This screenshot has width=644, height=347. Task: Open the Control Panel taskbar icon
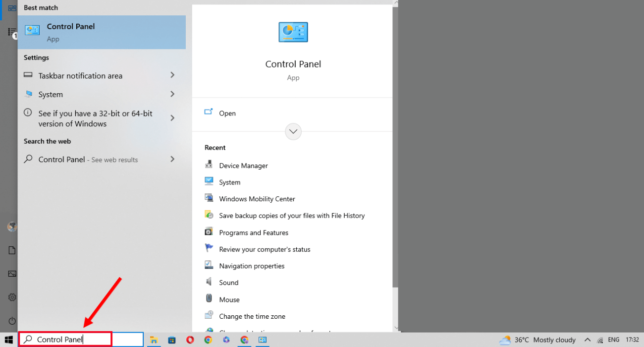click(263, 340)
